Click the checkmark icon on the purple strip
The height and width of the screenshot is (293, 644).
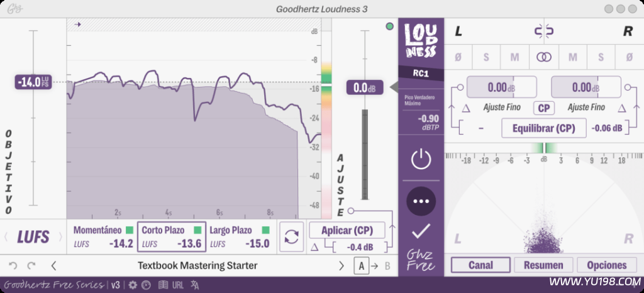(421, 231)
